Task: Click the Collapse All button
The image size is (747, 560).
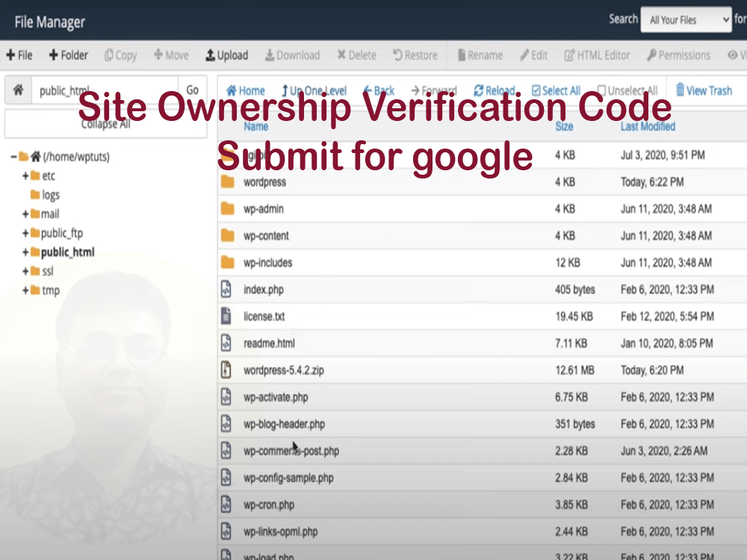Action: (x=105, y=124)
